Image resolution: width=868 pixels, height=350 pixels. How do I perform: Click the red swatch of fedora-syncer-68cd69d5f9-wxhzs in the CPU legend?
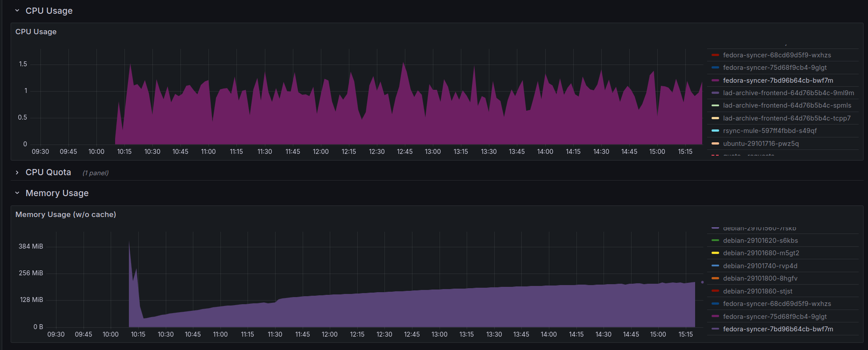(x=715, y=55)
